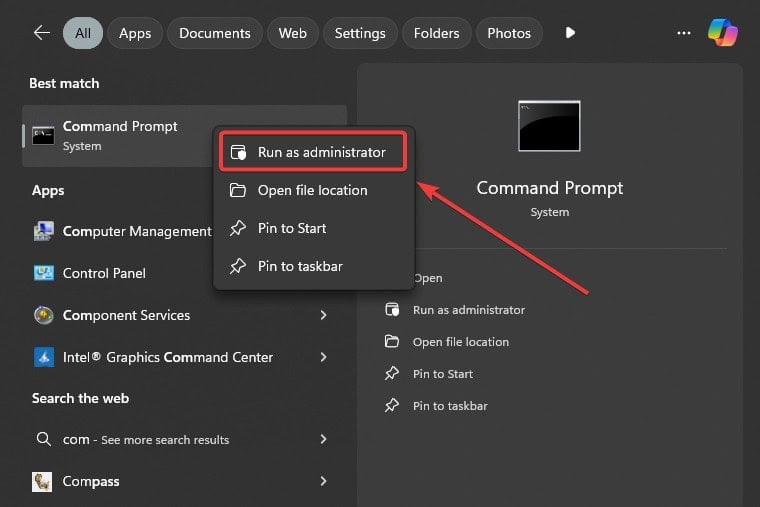Screen dimensions: 760x507
Task: Click Open file location in preview pane
Action: pyautogui.click(x=461, y=342)
